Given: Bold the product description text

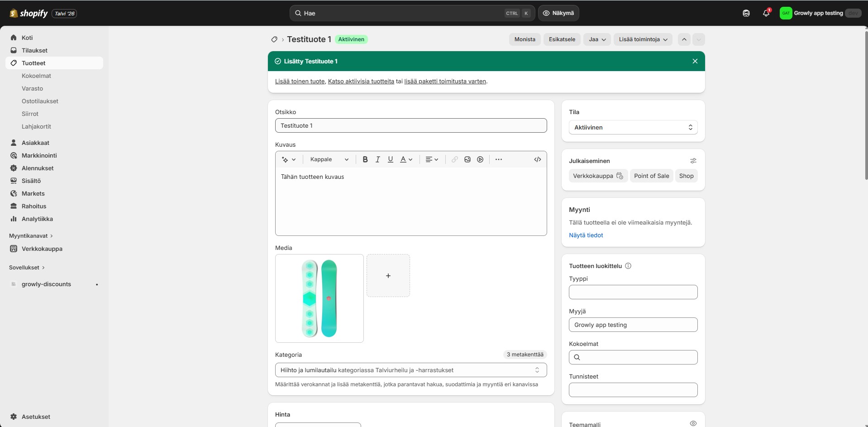Looking at the screenshot, I should 365,159.
